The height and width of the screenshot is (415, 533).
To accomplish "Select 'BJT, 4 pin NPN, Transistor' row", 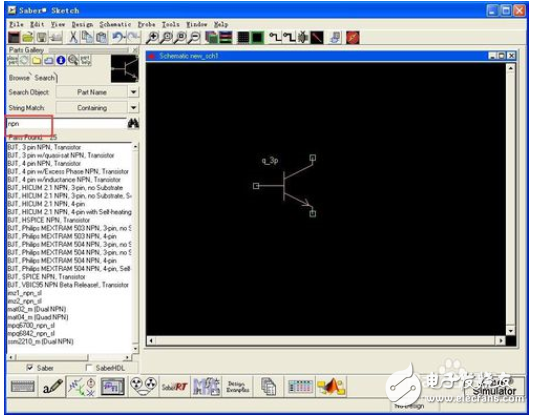I will (69, 163).
